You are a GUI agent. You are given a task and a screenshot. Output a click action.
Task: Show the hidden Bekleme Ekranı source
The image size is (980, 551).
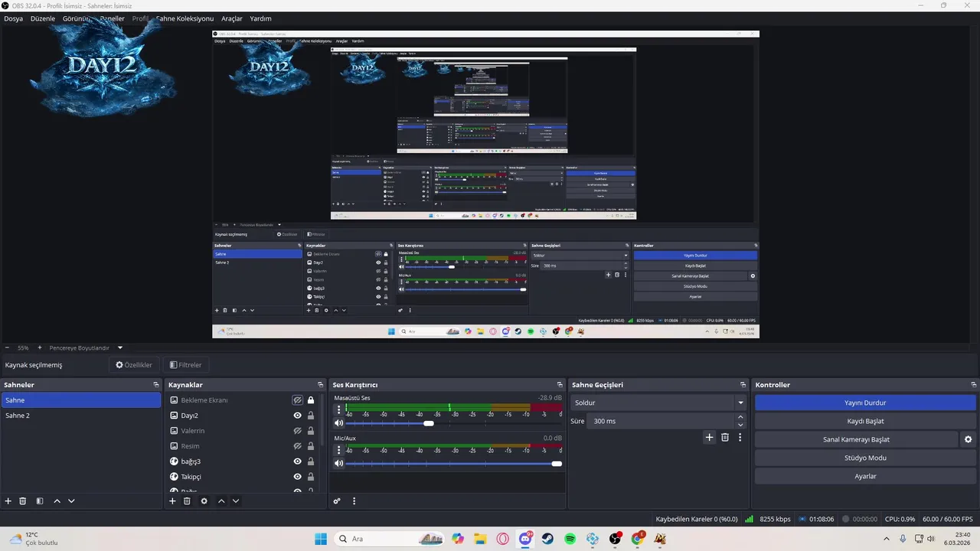(297, 400)
